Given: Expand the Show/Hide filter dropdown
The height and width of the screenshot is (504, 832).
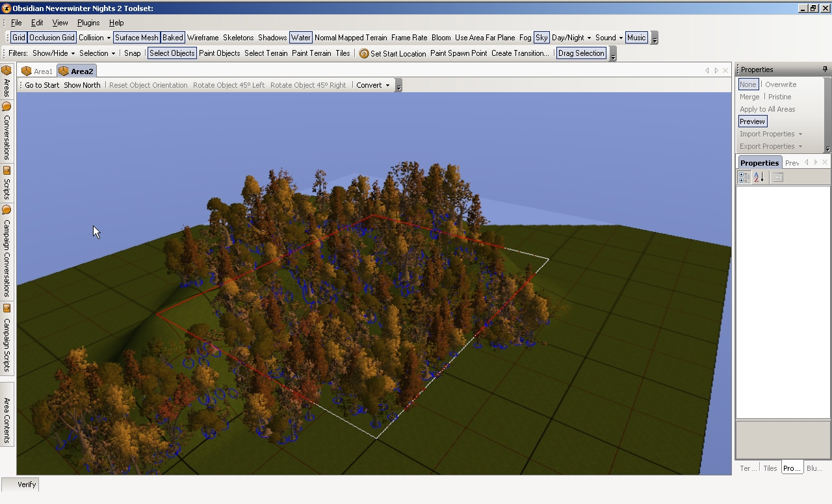Looking at the screenshot, I should pyautogui.click(x=54, y=53).
